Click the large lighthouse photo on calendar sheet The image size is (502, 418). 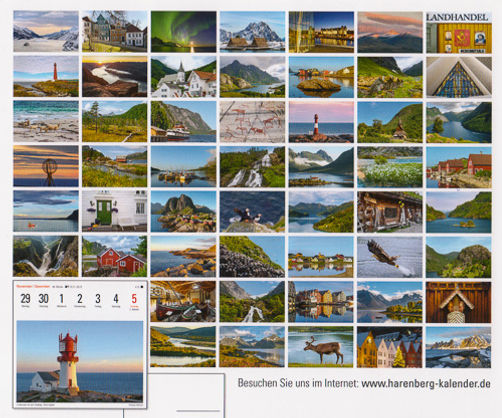click(80, 362)
